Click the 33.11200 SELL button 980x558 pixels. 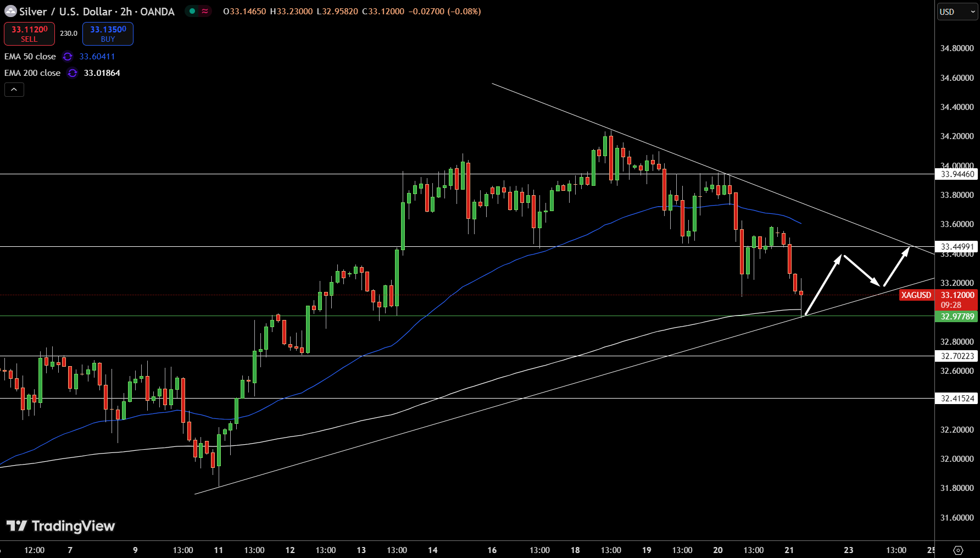(29, 34)
